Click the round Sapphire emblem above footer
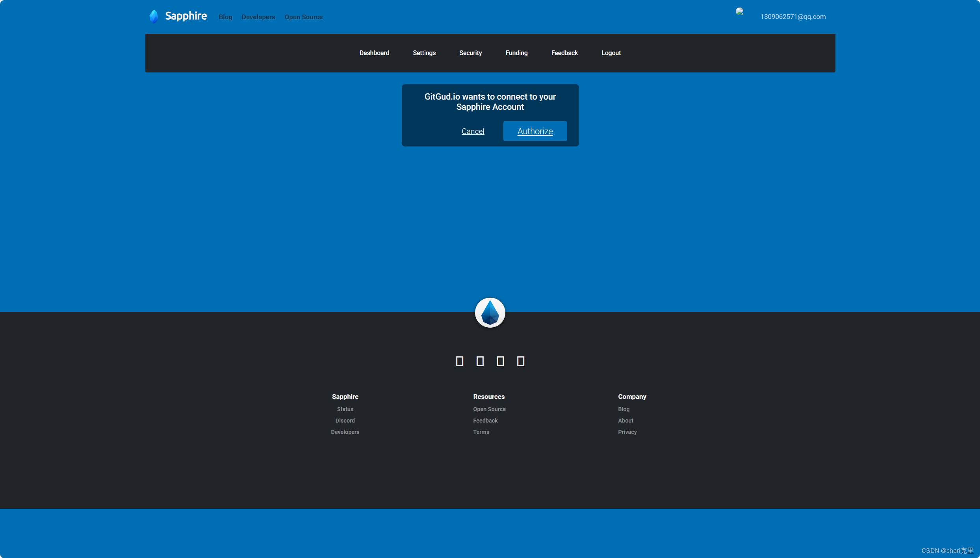The width and height of the screenshot is (980, 558). tap(490, 313)
